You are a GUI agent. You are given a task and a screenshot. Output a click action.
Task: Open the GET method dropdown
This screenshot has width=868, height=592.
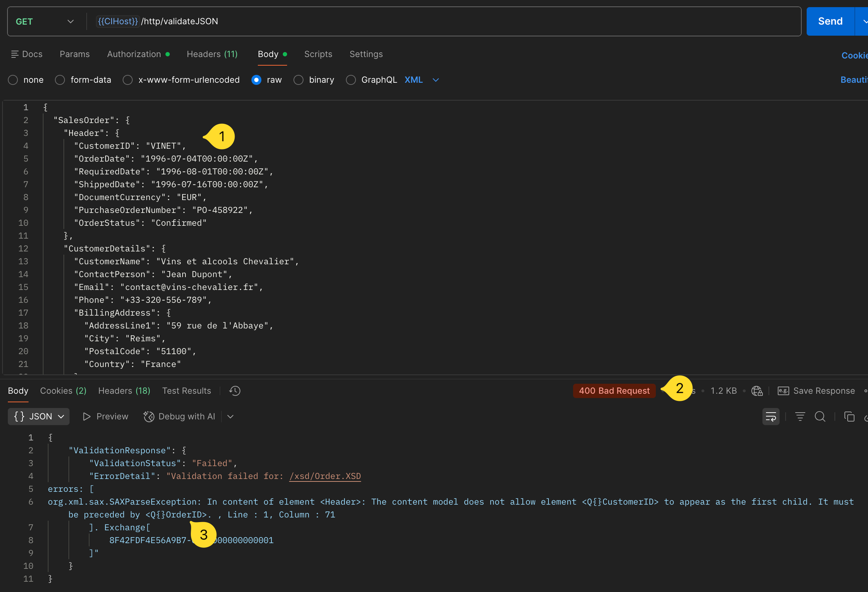tap(71, 21)
